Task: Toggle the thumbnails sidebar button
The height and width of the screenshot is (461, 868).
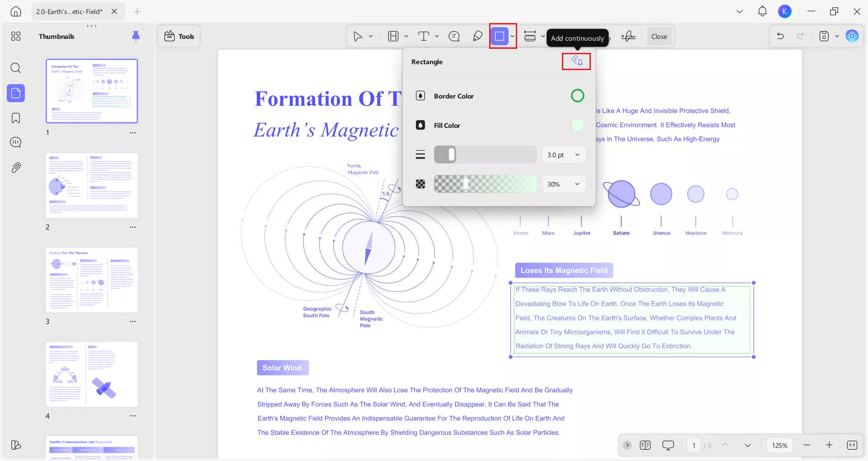Action: pos(16,93)
